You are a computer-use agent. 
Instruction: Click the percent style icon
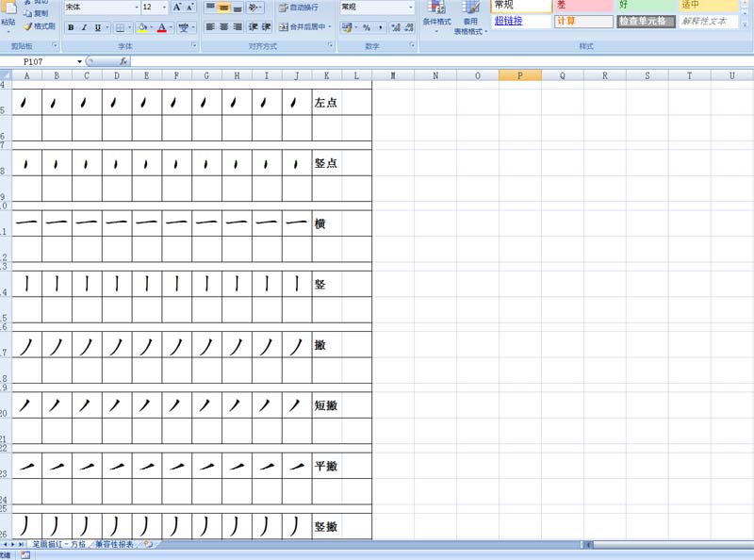[x=367, y=28]
